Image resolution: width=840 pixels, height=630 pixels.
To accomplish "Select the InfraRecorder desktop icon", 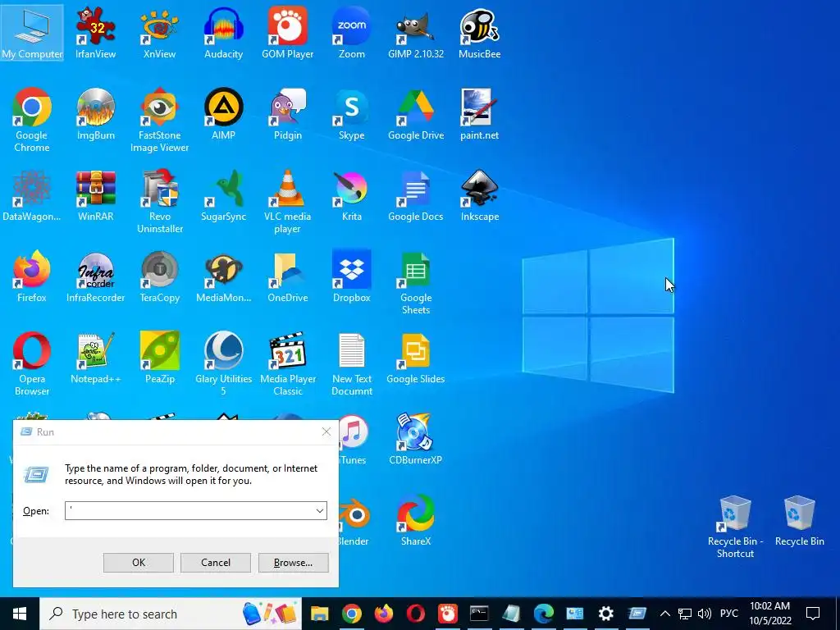I will (95, 276).
